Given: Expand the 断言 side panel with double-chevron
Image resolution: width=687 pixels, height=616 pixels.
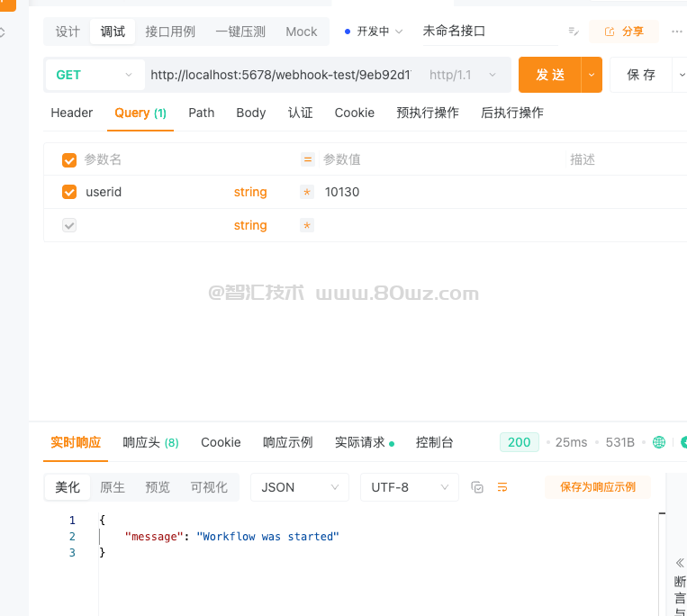Looking at the screenshot, I should click(x=680, y=562).
